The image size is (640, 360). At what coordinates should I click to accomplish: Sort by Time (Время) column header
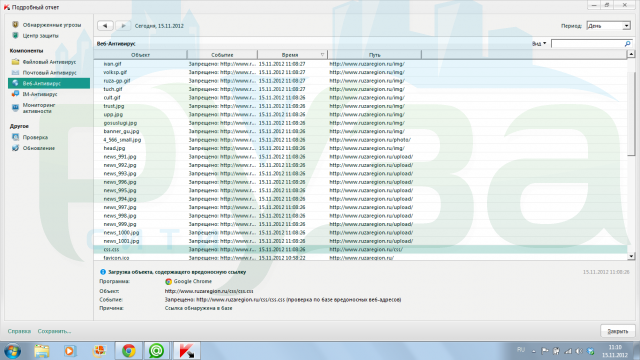click(292, 55)
